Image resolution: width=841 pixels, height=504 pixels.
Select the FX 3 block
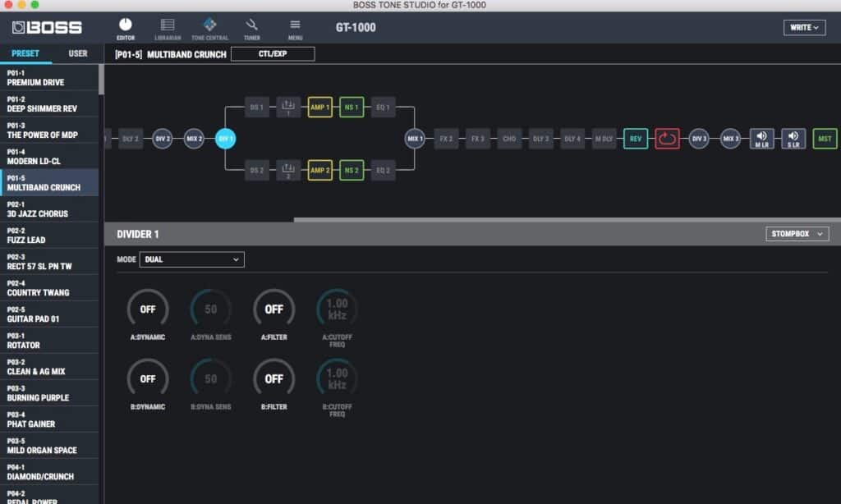(478, 139)
